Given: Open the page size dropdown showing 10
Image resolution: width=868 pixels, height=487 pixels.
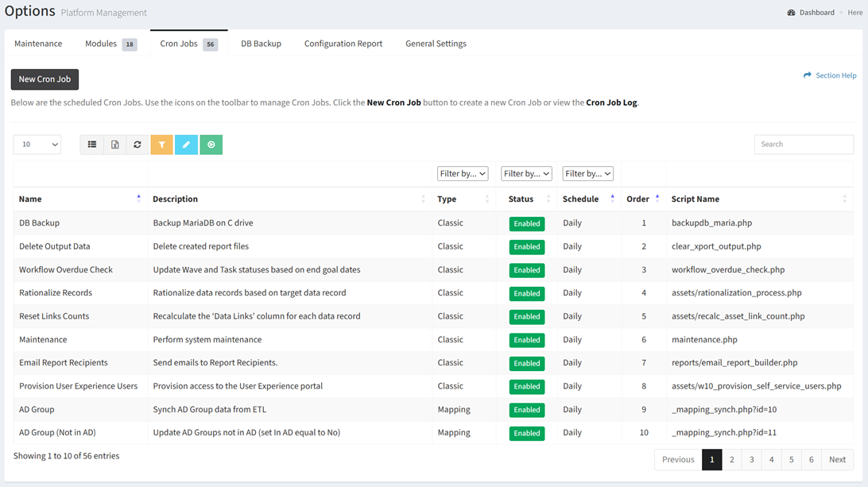Looking at the screenshot, I should pos(37,145).
